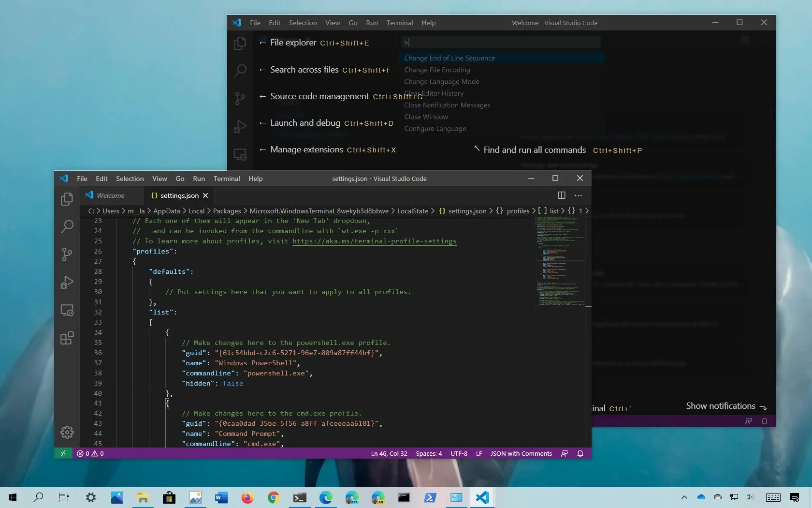Open the Terminal menu

226,179
